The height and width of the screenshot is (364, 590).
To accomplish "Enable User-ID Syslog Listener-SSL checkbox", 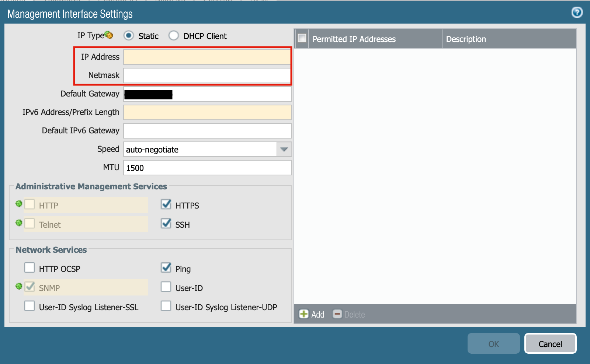I will [x=29, y=306].
